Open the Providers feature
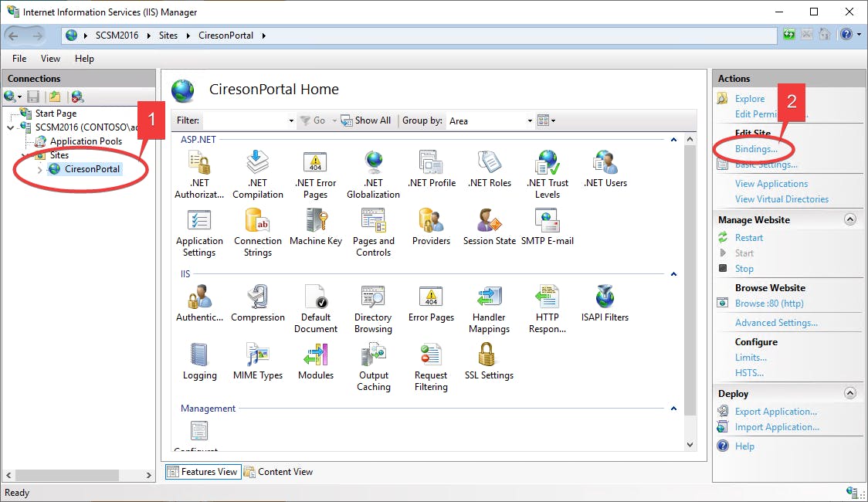This screenshot has width=868, height=502. pyautogui.click(x=431, y=227)
